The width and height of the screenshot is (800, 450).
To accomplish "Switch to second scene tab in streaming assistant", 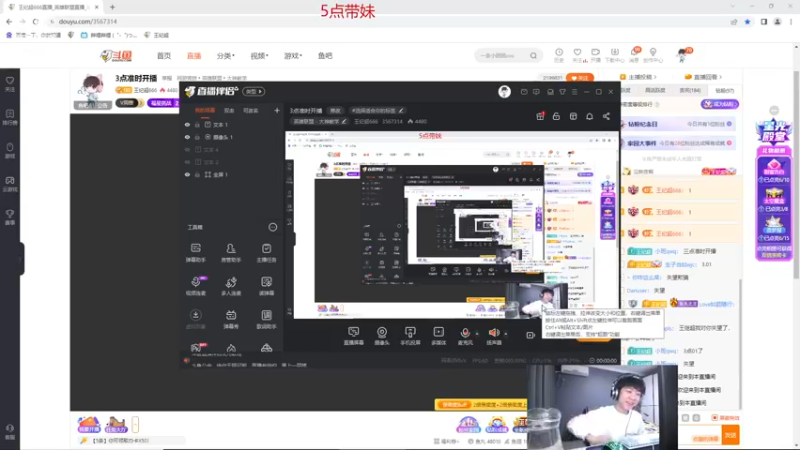I will pos(229,110).
